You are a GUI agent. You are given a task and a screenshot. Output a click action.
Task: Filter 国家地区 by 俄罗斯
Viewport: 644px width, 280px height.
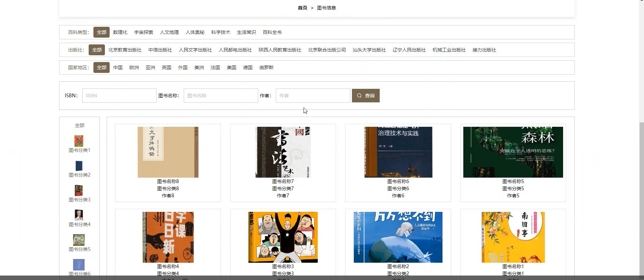pyautogui.click(x=266, y=67)
